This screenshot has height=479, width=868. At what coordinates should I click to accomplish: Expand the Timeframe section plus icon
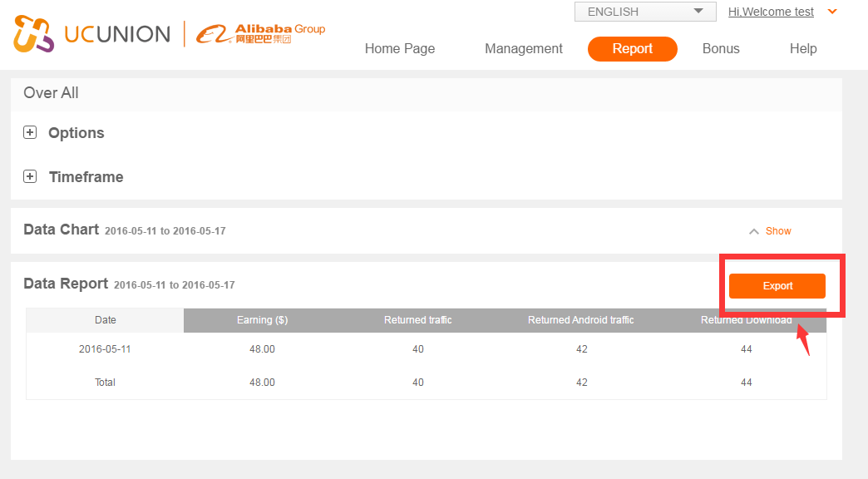[30, 176]
